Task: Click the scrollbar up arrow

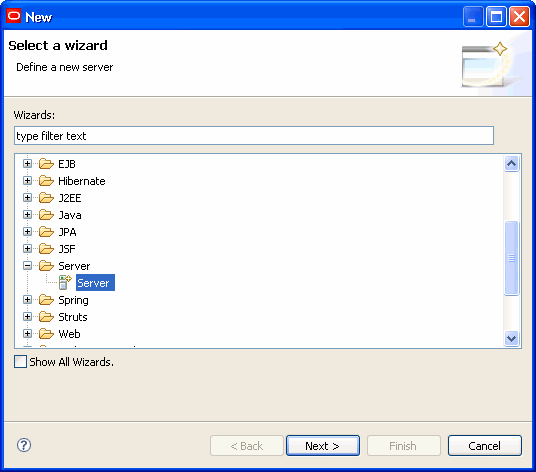Action: pos(511,164)
